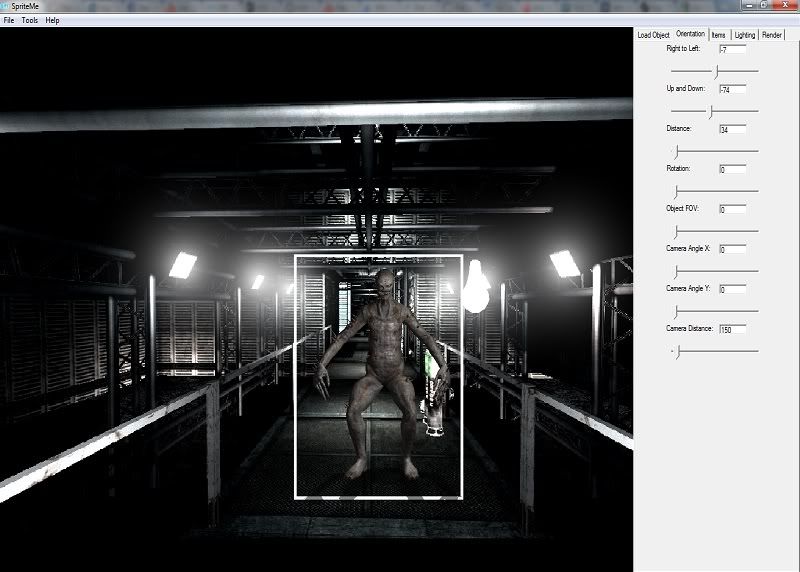Click the Up and Down value field
This screenshot has height=572, width=800.
[732, 89]
